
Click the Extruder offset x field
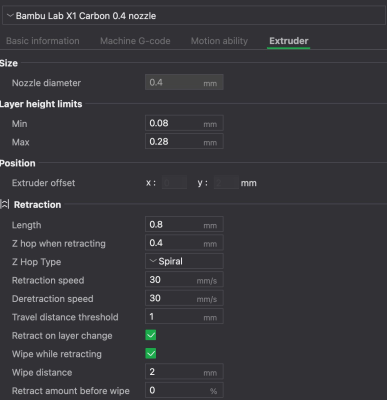point(174,183)
